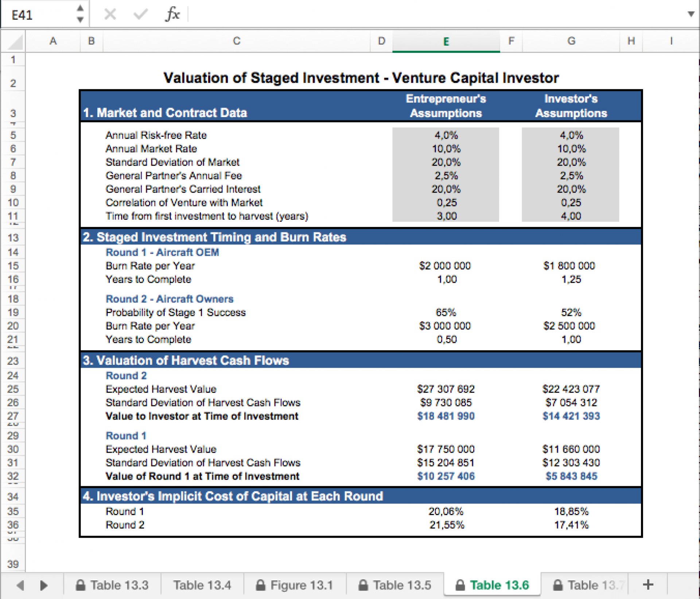This screenshot has height=599, width=700.
Task: Click '3. Valuation of Harvest Cash Flows' header
Action: [x=186, y=360]
